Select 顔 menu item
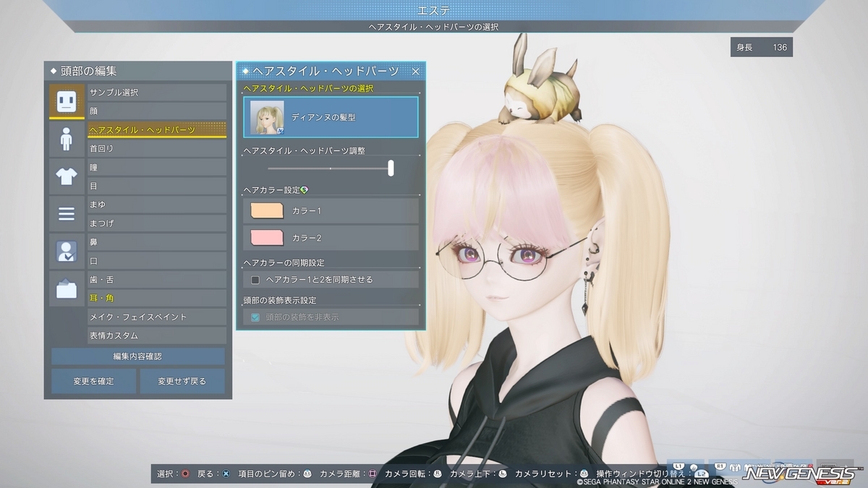This screenshot has height=488, width=868. [157, 111]
